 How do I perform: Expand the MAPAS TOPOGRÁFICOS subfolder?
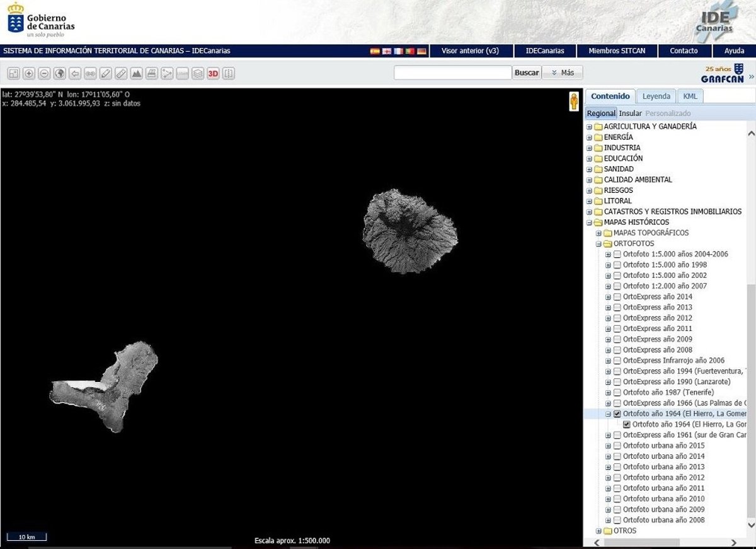pos(599,233)
